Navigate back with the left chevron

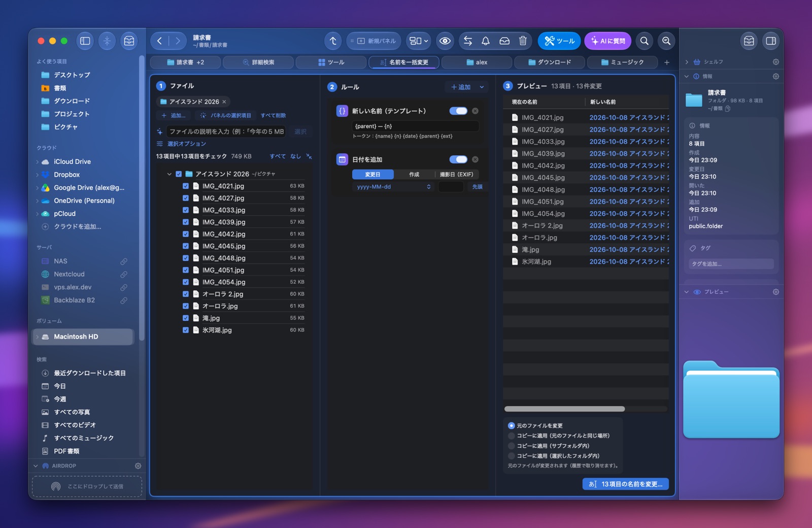tap(159, 41)
